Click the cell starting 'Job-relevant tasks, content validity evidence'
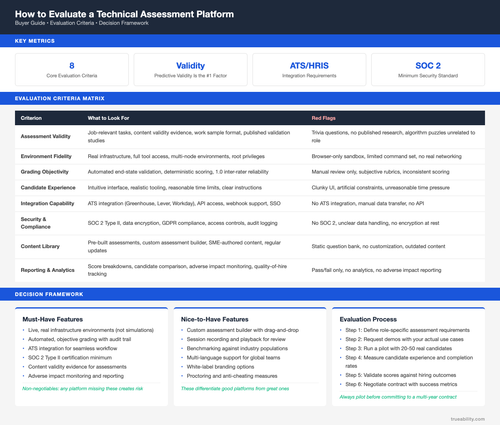This screenshot has height=425, width=500. coord(189,136)
